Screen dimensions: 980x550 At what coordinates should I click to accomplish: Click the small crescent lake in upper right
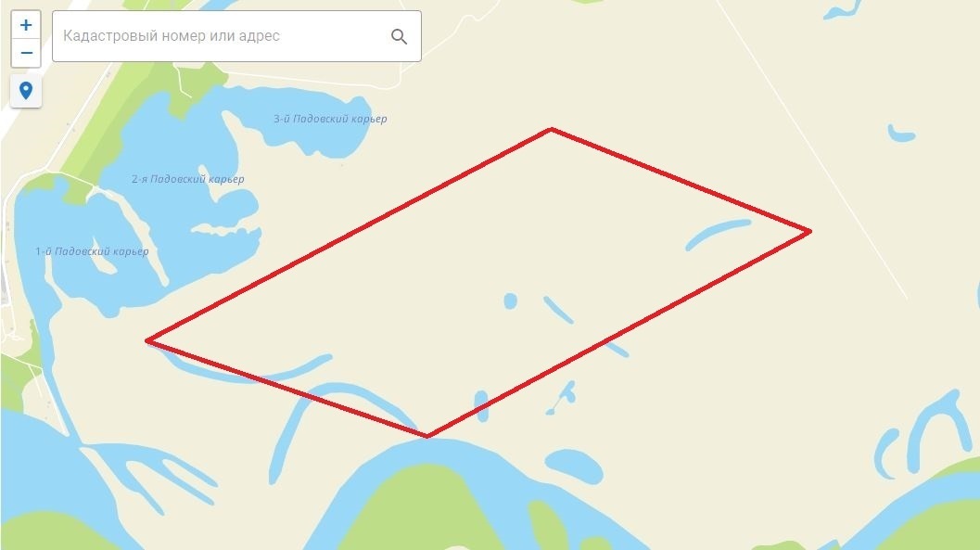[900, 134]
